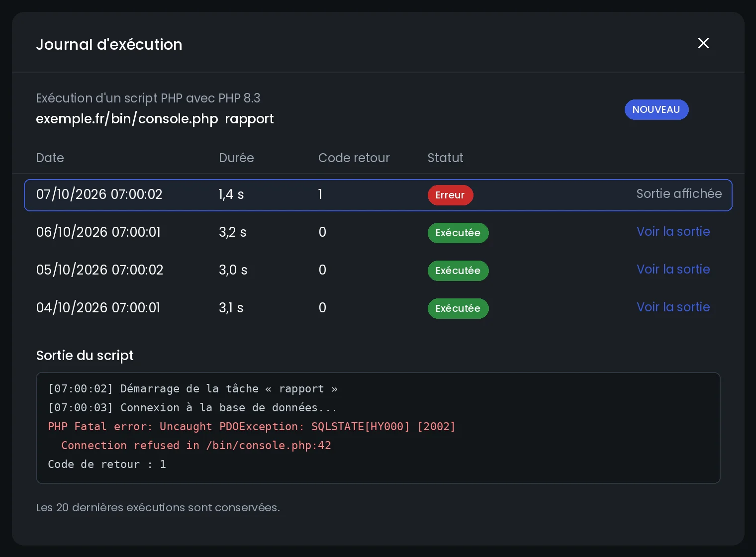Click the duration value 3,2 s
Image resolution: width=756 pixels, height=557 pixels.
pyautogui.click(x=233, y=232)
